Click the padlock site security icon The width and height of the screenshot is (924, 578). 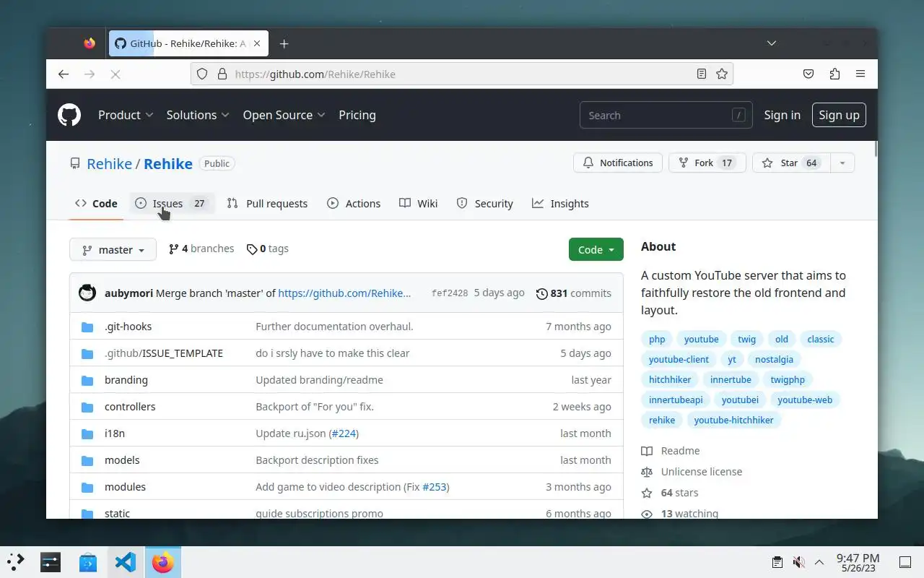(222, 74)
